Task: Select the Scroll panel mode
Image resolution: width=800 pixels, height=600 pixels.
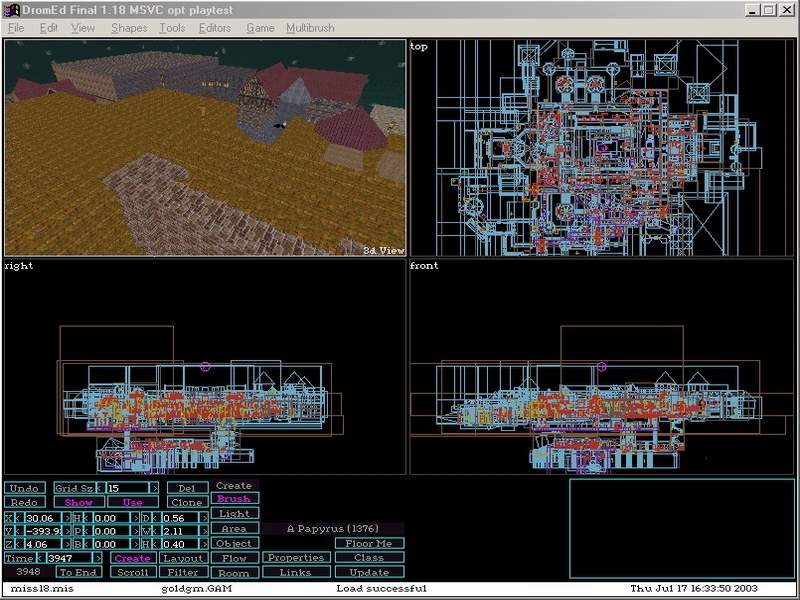Action: 133,572
